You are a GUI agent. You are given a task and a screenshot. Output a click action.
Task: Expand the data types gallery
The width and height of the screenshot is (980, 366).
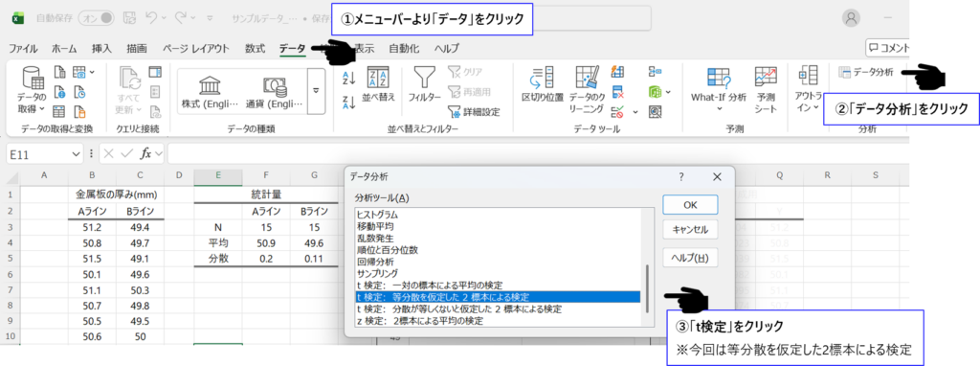[317, 91]
